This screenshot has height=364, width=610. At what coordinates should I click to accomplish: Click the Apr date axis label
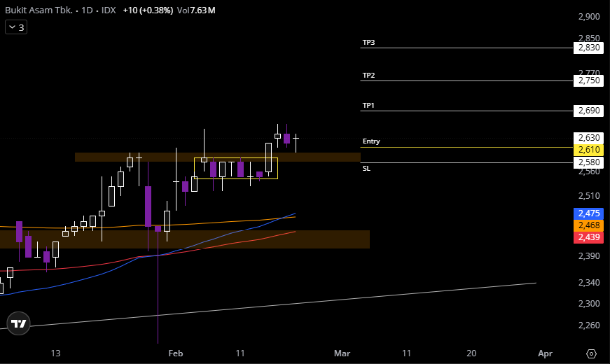tap(545, 353)
